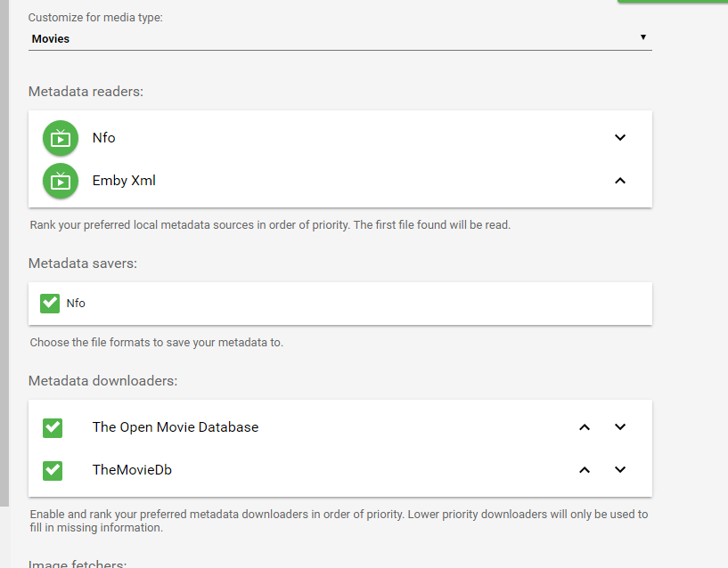The height and width of the screenshot is (568, 728).
Task: Move TheMovieDb down in priority
Action: [x=620, y=470]
